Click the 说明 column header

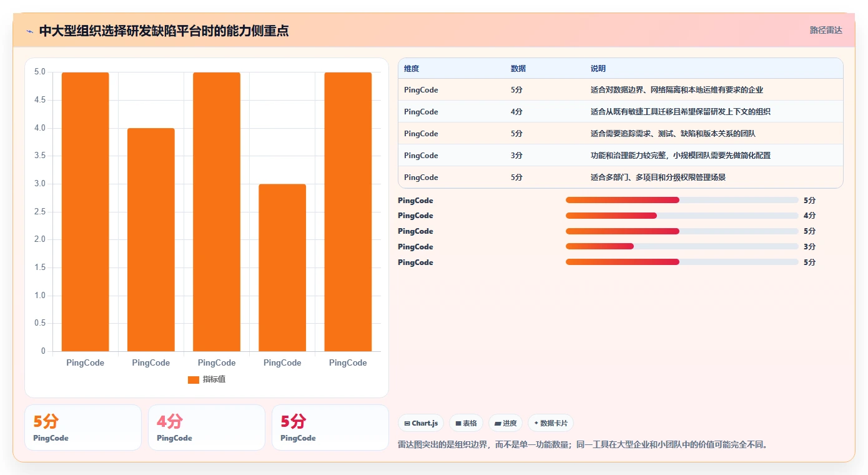pyautogui.click(x=598, y=69)
